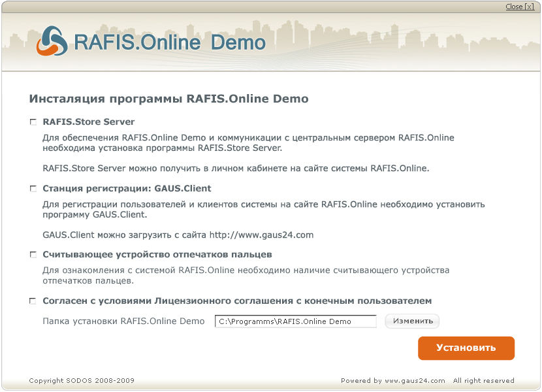Image resolution: width=542 pixels, height=392 pixels.
Task: Start installation with the Установить button
Action: 466,348
